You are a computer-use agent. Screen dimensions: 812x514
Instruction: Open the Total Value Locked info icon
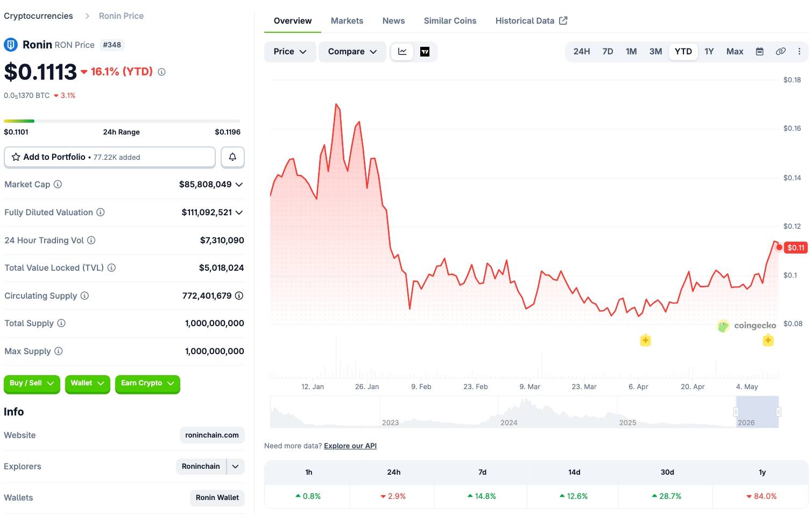click(111, 267)
